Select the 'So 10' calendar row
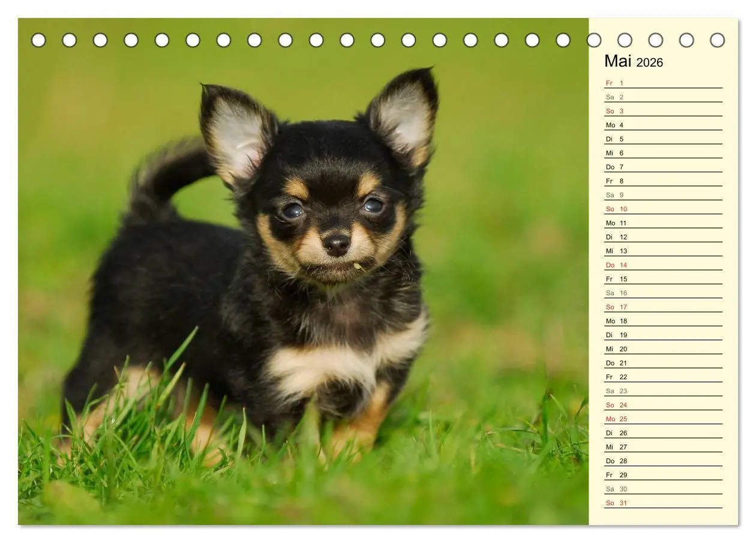Screen dimensions: 756x543 [x=663, y=209]
